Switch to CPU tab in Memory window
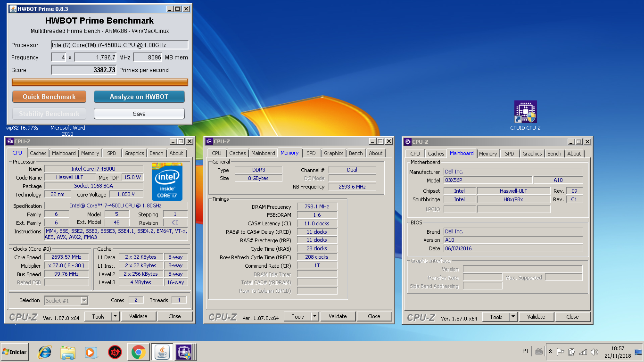This screenshot has width=644, height=362. [x=217, y=153]
